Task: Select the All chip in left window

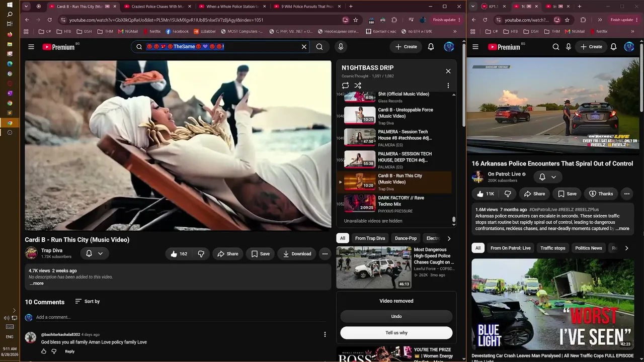Action: click(x=343, y=238)
